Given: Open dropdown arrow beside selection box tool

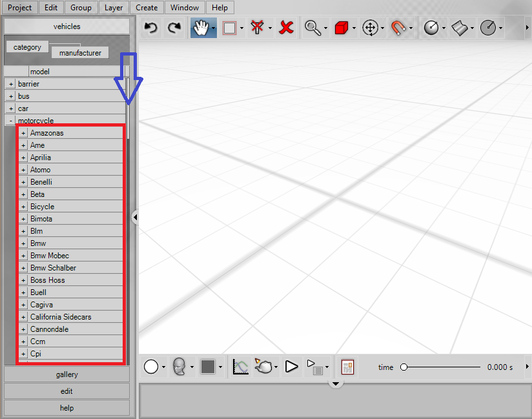Looking at the screenshot, I should coord(241,28).
